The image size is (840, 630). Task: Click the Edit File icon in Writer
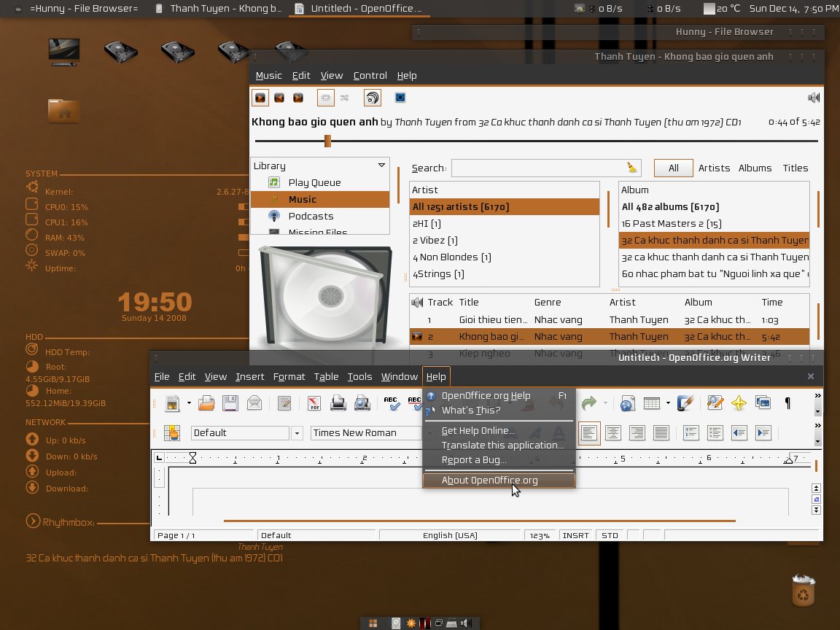click(284, 402)
